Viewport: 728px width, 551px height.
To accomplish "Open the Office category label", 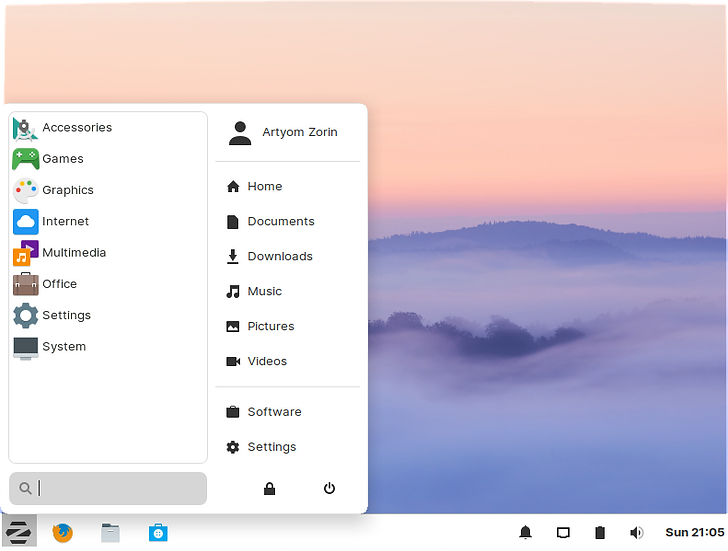I will pos(59,284).
